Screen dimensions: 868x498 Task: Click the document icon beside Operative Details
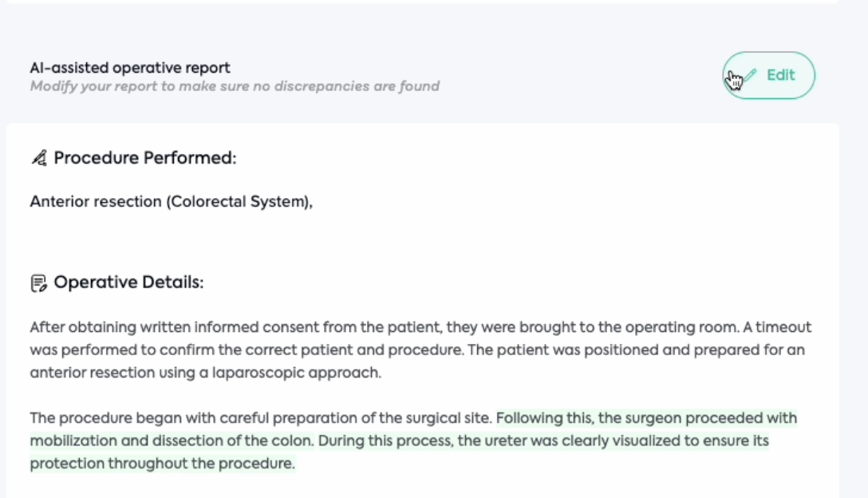(39, 283)
